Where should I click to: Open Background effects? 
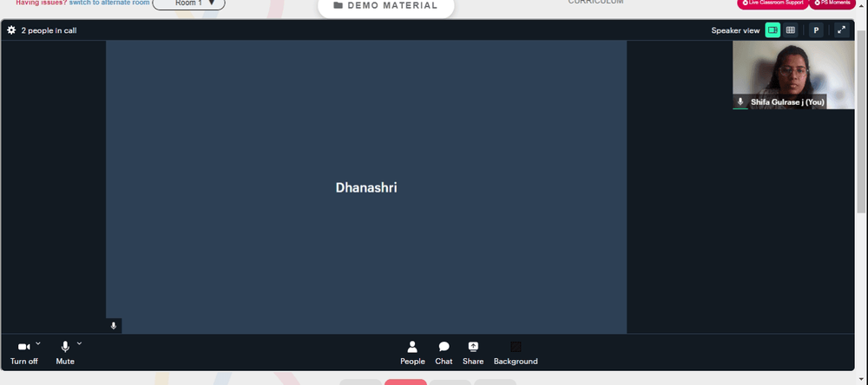click(x=516, y=353)
